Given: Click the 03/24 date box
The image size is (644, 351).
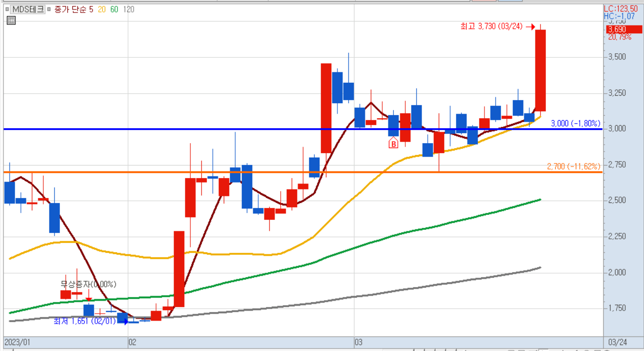Looking at the screenshot, I should point(618,343).
